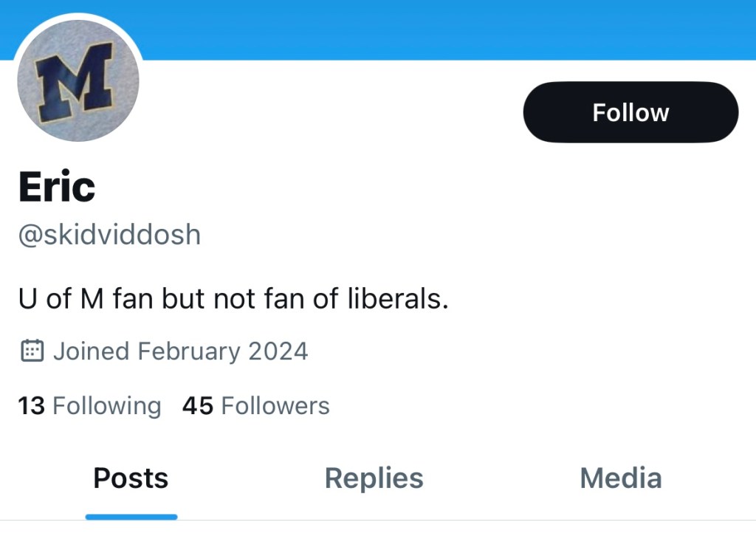Open the Media tab
This screenshot has width=756, height=536.
[x=620, y=478]
